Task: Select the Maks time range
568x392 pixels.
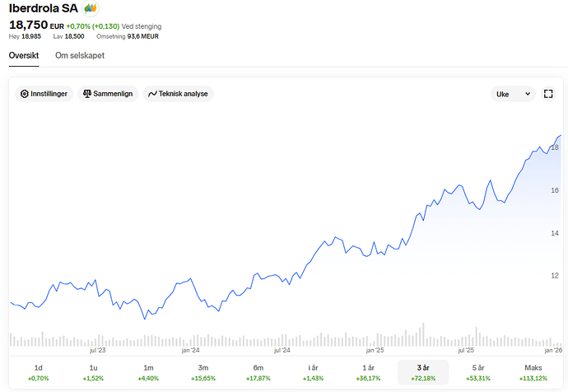Action: click(x=533, y=372)
